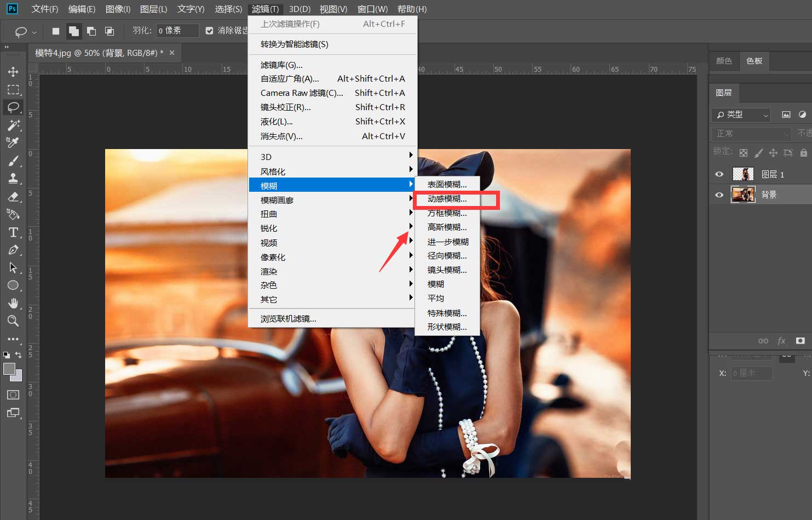This screenshot has height=520, width=812.
Task: Select the Lasso tool in the toolbox
Action: click(13, 107)
